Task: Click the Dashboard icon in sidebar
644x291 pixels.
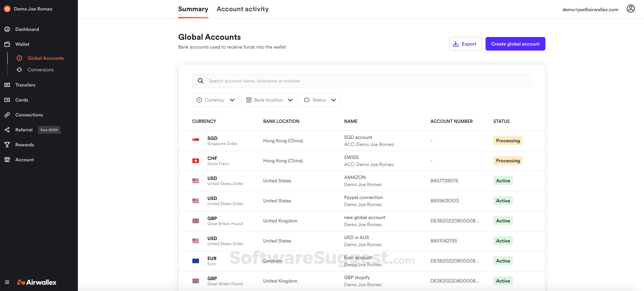Action: pyautogui.click(x=7, y=29)
